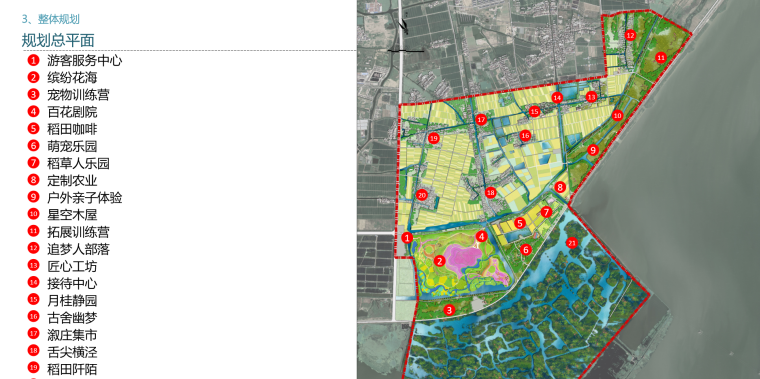This screenshot has height=379, width=760.
Task: Select map marker 19 on the yellow fields
Action: 433,139
